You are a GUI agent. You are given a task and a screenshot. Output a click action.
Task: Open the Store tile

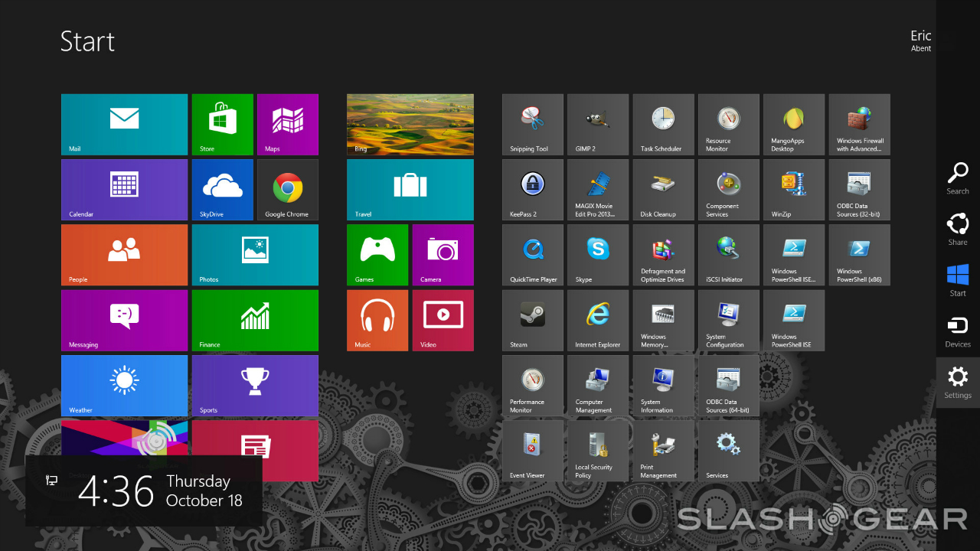(222, 124)
